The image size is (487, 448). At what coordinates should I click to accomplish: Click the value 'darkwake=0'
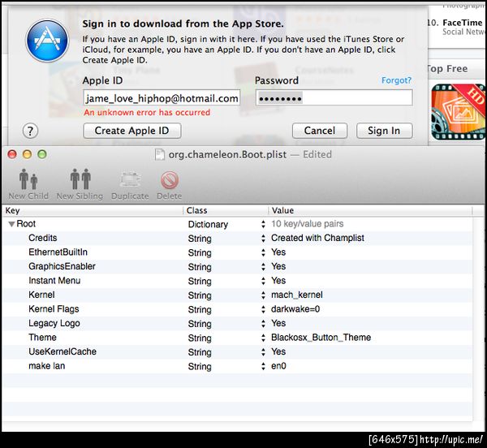295,309
